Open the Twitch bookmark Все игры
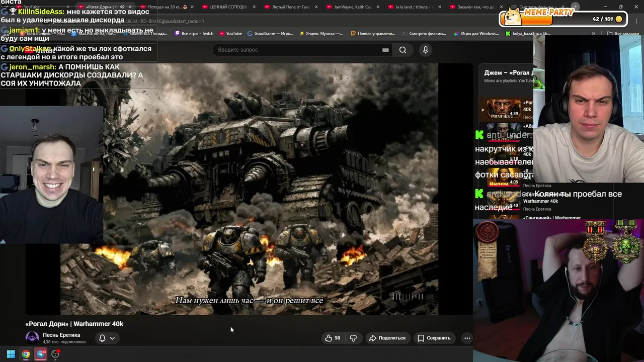This screenshot has height=362, width=644. (194, 34)
